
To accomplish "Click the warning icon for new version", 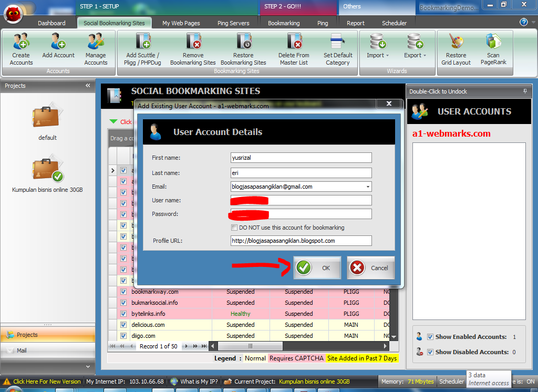I will coord(6,381).
